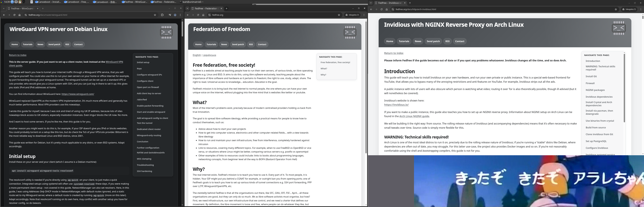Open site information icon beside fedfree.org/docs/http URL
This screenshot has height=207, width=644.
pyautogui.click(x=393, y=9)
